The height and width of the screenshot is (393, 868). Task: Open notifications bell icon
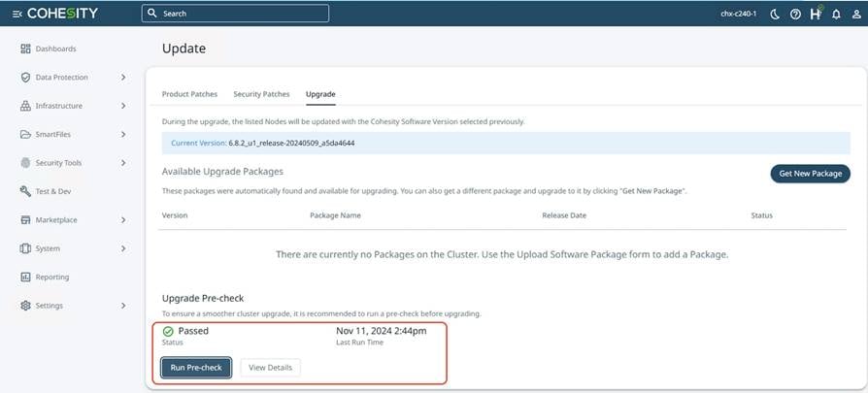coord(836,14)
